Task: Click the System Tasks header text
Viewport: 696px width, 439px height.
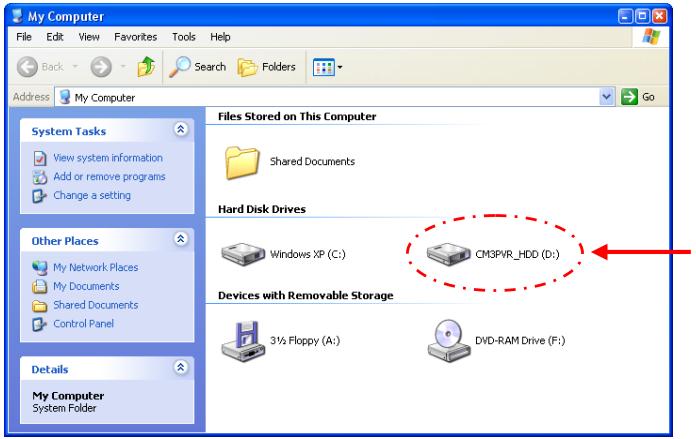Action: coord(69,131)
